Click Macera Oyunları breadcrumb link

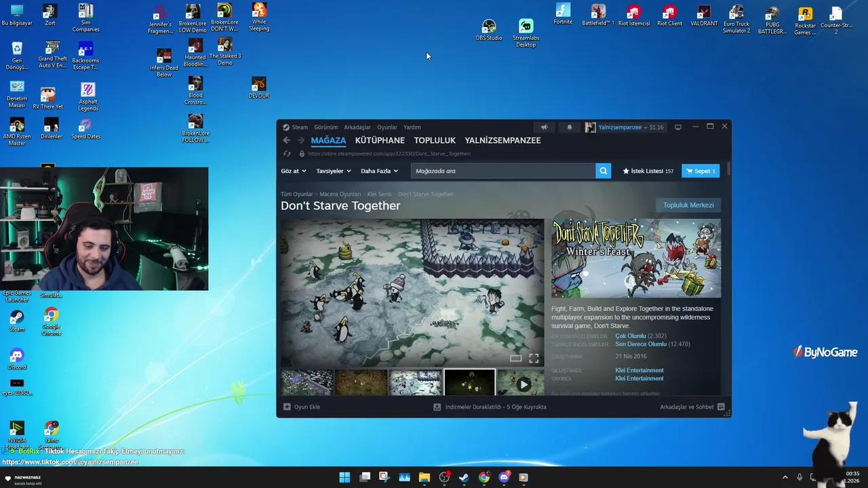point(340,195)
